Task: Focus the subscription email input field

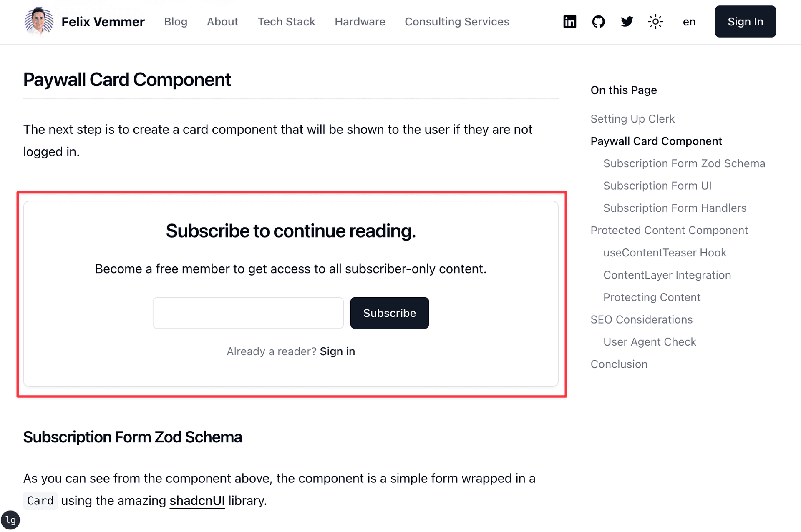Action: 248,313
